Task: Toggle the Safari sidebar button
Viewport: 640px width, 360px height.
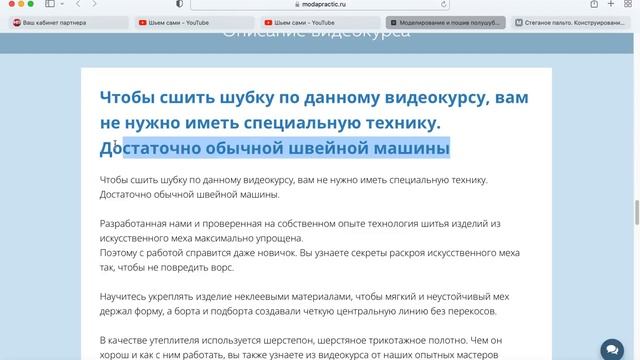Action: point(50,4)
